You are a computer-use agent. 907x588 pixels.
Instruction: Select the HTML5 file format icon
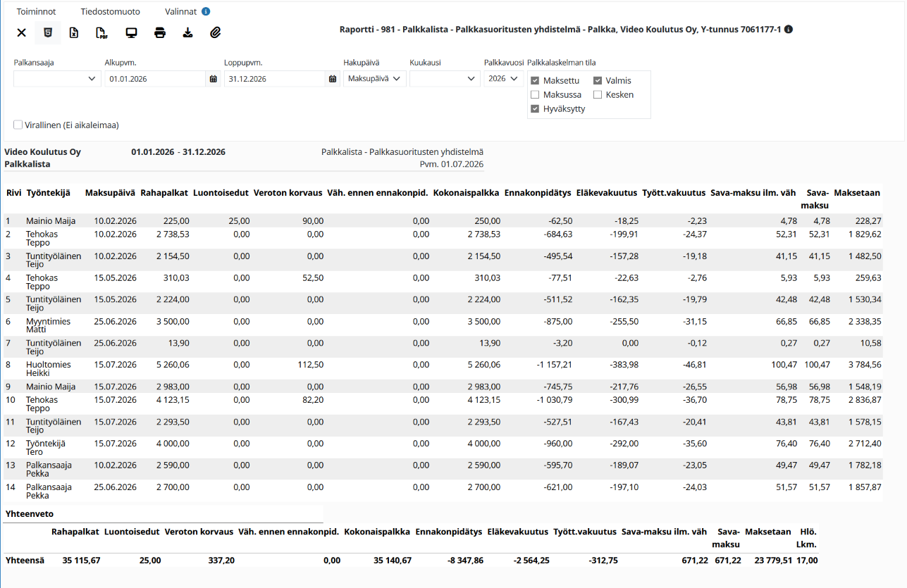click(48, 32)
